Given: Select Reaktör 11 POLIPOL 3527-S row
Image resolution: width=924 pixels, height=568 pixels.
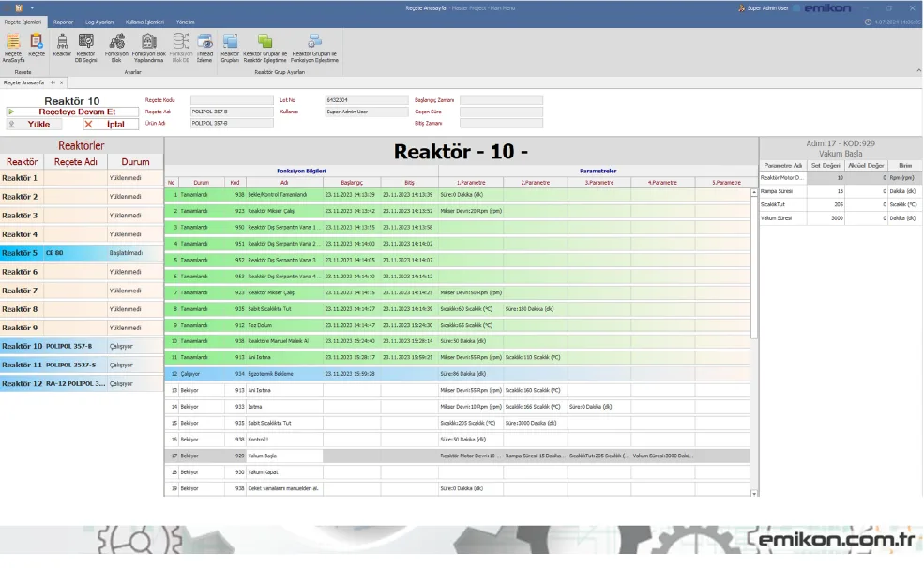Looking at the screenshot, I should pyautogui.click(x=82, y=365).
